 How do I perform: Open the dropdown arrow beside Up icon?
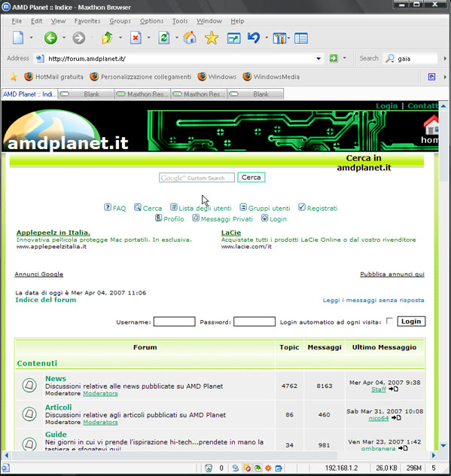click(120, 38)
